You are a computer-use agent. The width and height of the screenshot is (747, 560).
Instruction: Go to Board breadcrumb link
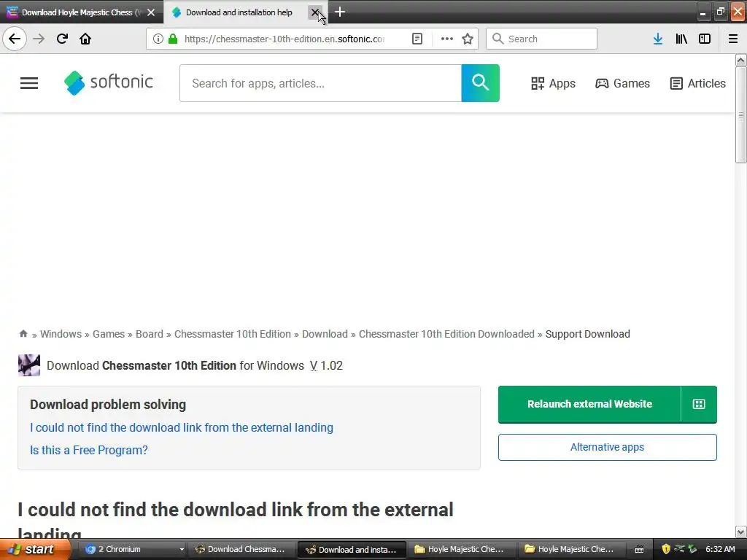(149, 334)
